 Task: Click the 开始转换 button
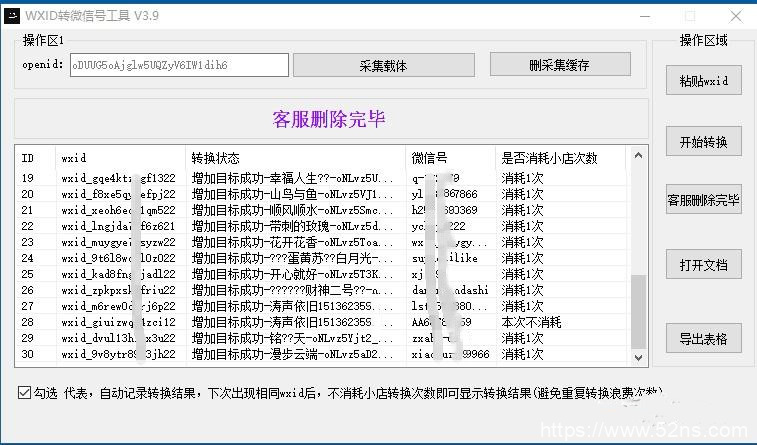tap(703, 141)
